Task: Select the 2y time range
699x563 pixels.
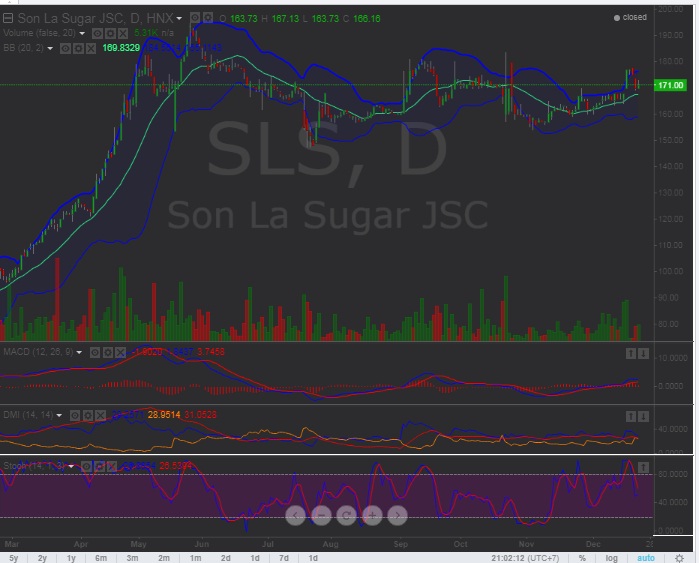Action: click(42, 558)
